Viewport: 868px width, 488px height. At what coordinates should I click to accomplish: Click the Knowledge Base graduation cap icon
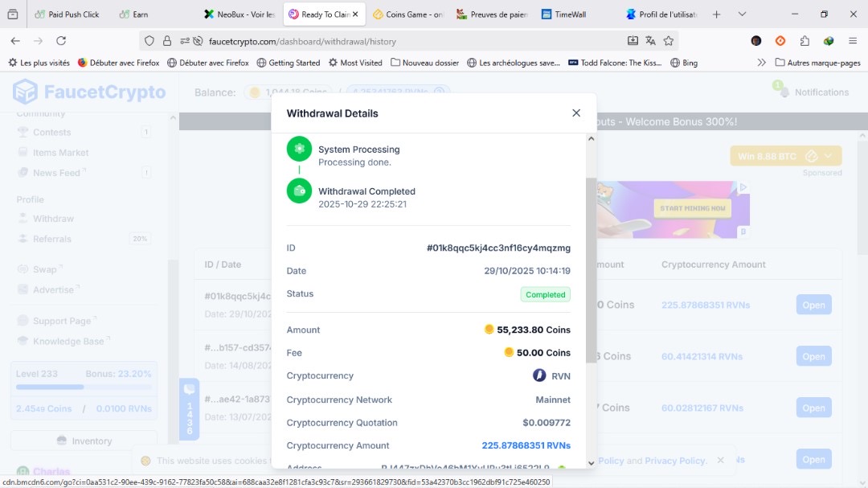coord(24,341)
